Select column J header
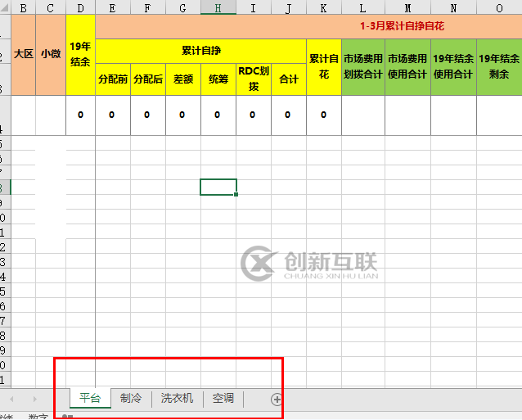Screen dimensions: 522x420 pyautogui.click(x=289, y=7)
